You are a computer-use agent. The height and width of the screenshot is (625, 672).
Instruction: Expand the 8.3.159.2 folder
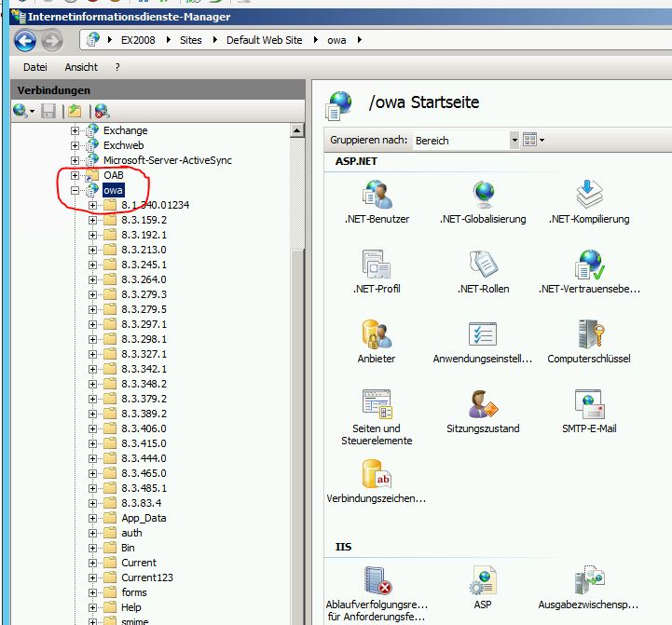pos(92,220)
